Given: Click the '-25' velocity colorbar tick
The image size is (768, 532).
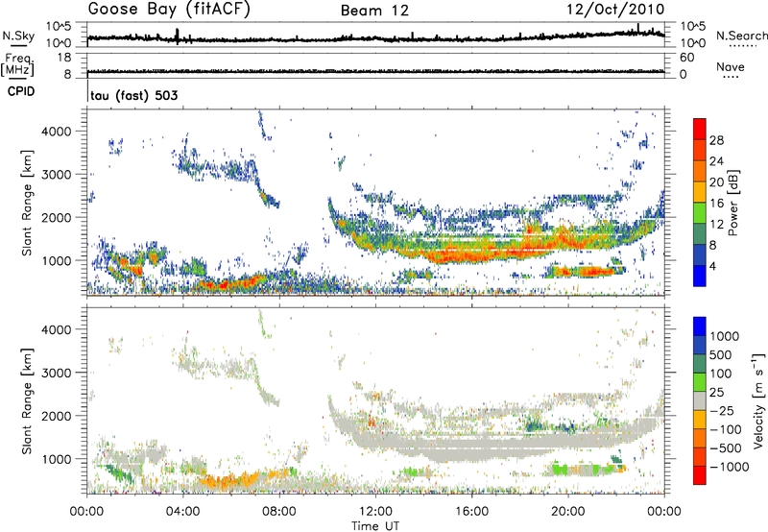Looking at the screenshot, I should coord(722,410).
